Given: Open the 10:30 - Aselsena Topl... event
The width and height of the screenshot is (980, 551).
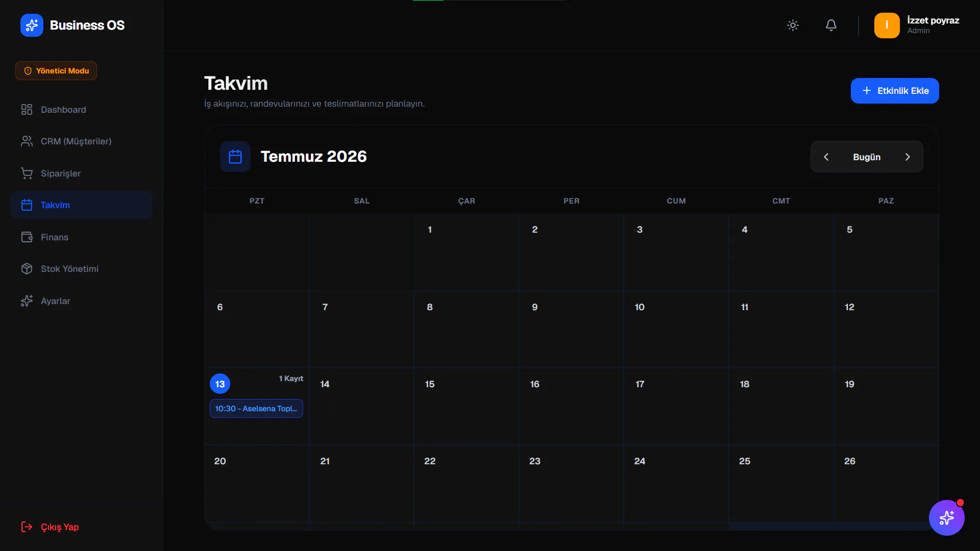Looking at the screenshot, I should 256,409.
